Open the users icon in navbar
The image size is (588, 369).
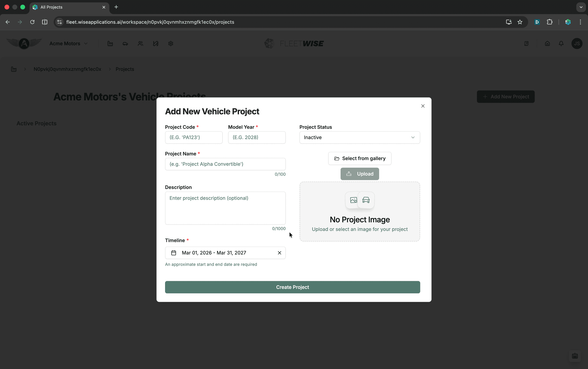[140, 44]
